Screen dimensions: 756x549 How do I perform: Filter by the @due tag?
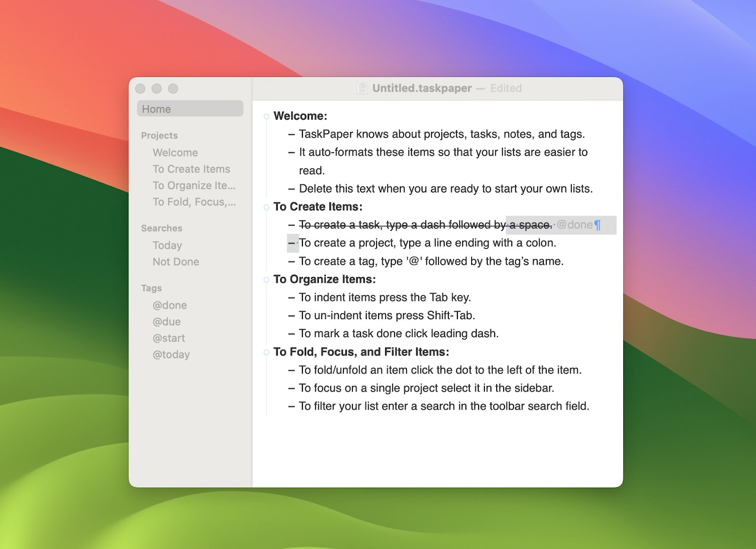click(x=167, y=322)
